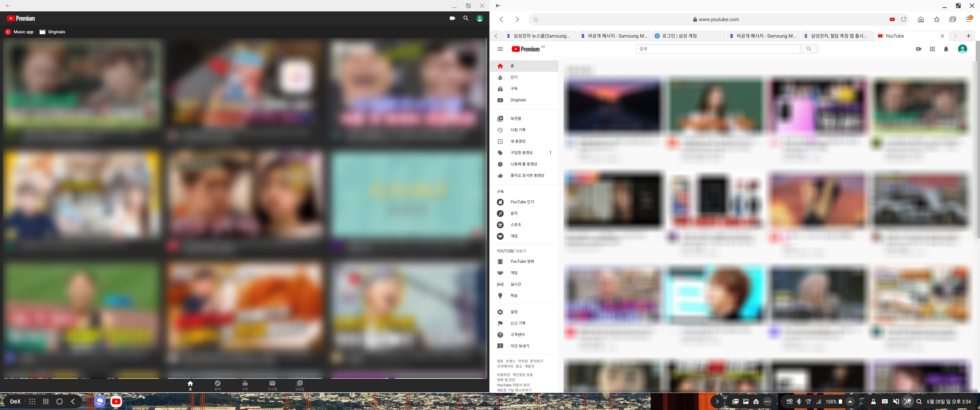Click the create video camera icon in browser YouTube
Image resolution: width=980 pixels, height=410 pixels.
tap(918, 49)
